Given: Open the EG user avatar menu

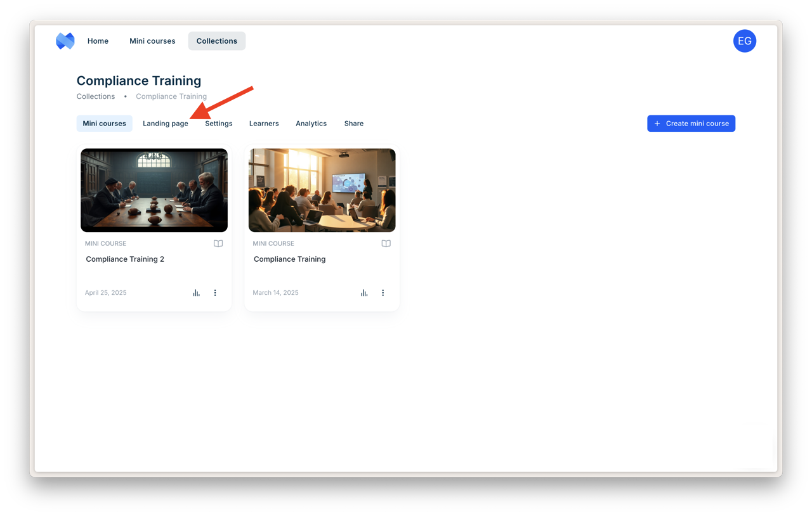Looking at the screenshot, I should pyautogui.click(x=744, y=41).
